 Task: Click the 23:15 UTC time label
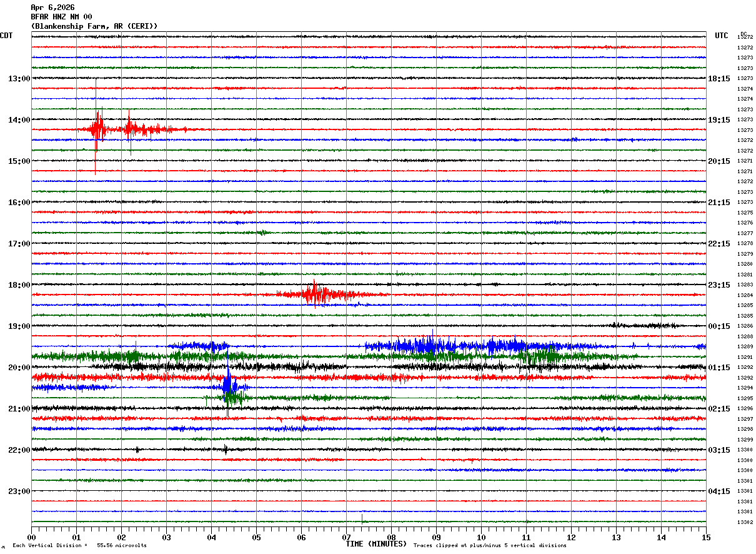719,285
